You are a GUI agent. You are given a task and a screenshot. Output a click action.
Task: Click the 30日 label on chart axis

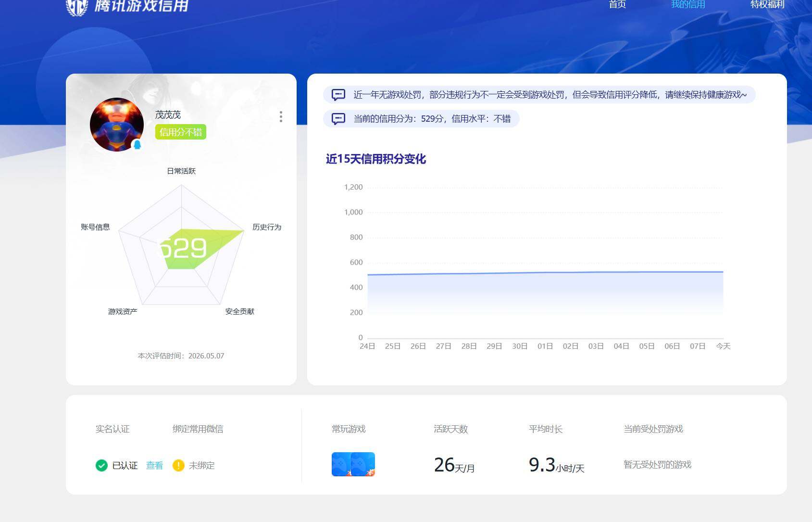(x=520, y=346)
